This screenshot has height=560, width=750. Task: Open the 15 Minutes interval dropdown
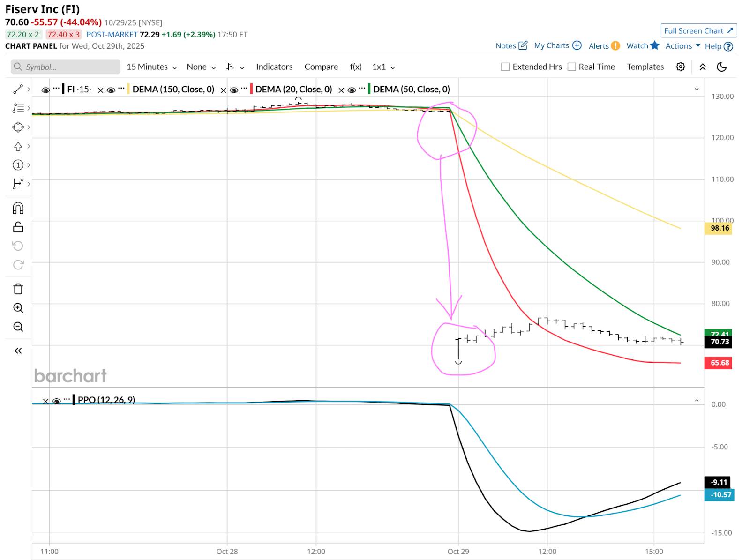[152, 67]
